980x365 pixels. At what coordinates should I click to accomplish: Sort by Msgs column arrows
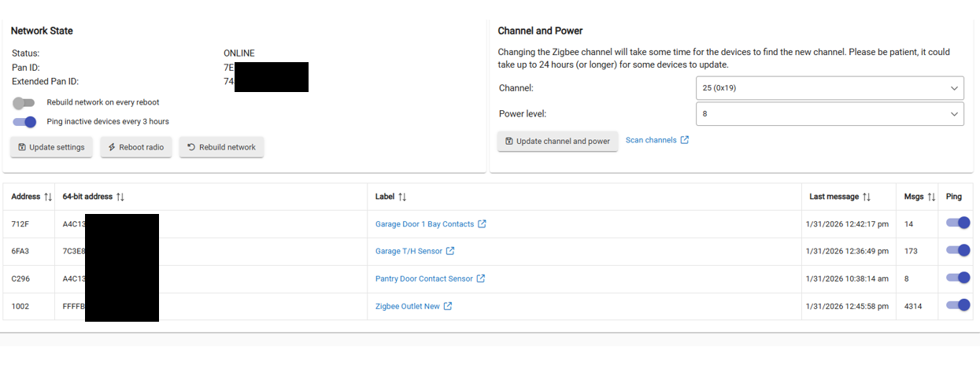point(931,197)
